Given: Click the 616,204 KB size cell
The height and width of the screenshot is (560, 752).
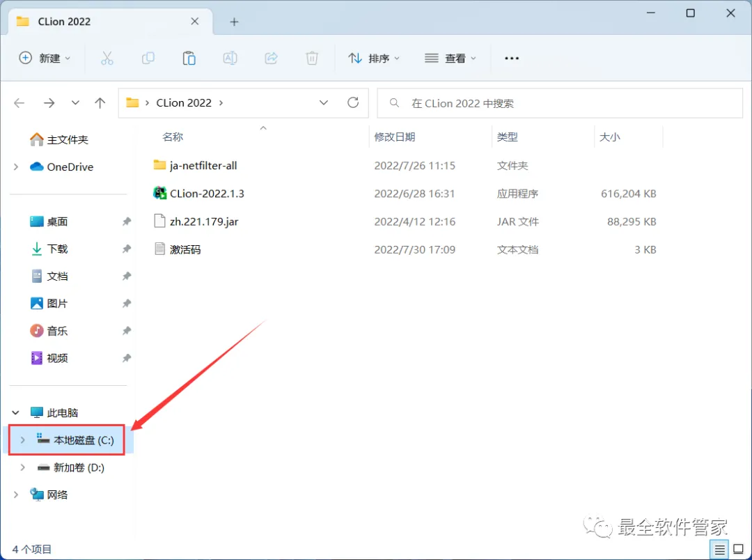Looking at the screenshot, I should point(628,194).
